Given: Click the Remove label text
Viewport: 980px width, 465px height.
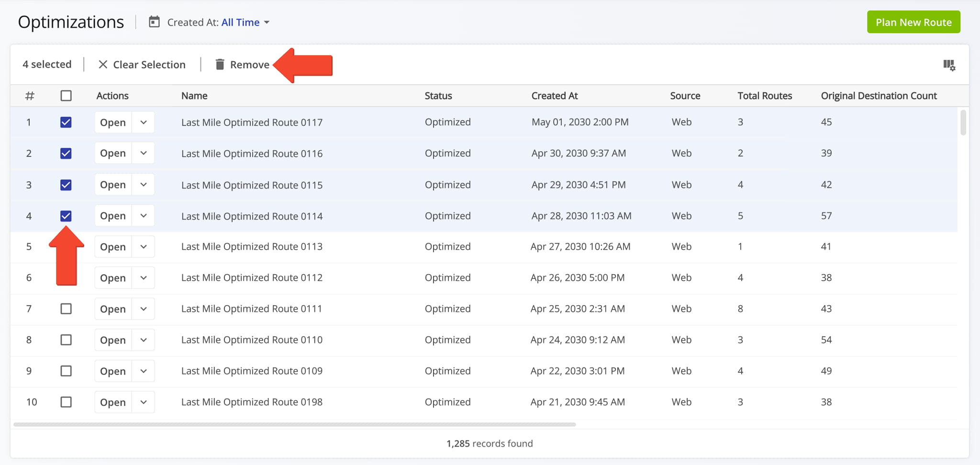Looking at the screenshot, I should pos(250,65).
